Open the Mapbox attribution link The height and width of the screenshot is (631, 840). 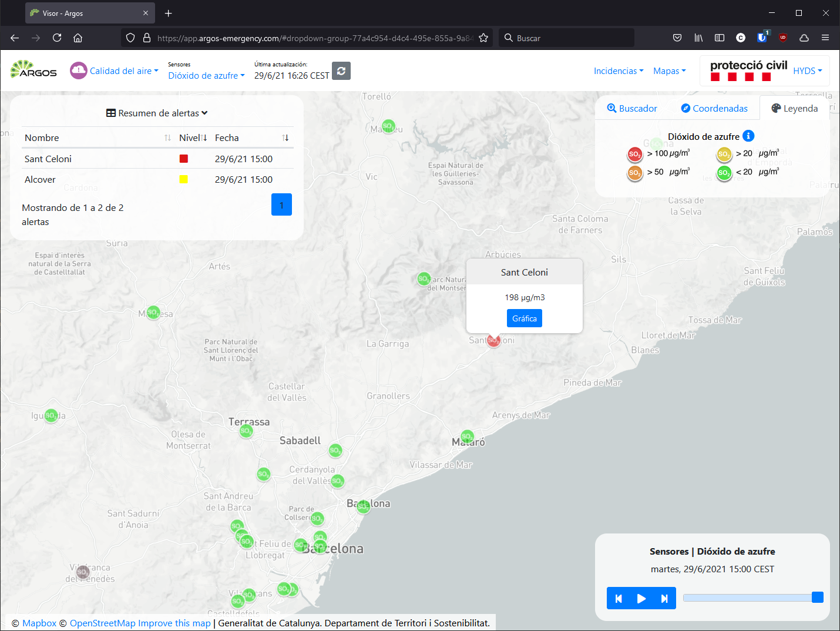pos(39,623)
